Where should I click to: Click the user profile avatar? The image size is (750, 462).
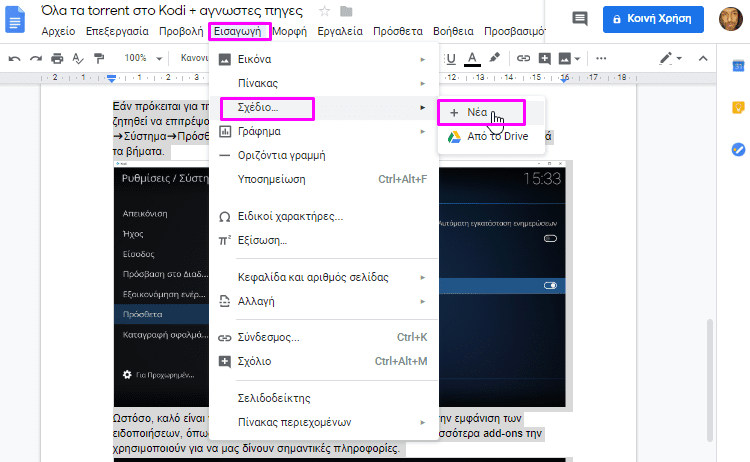730,19
